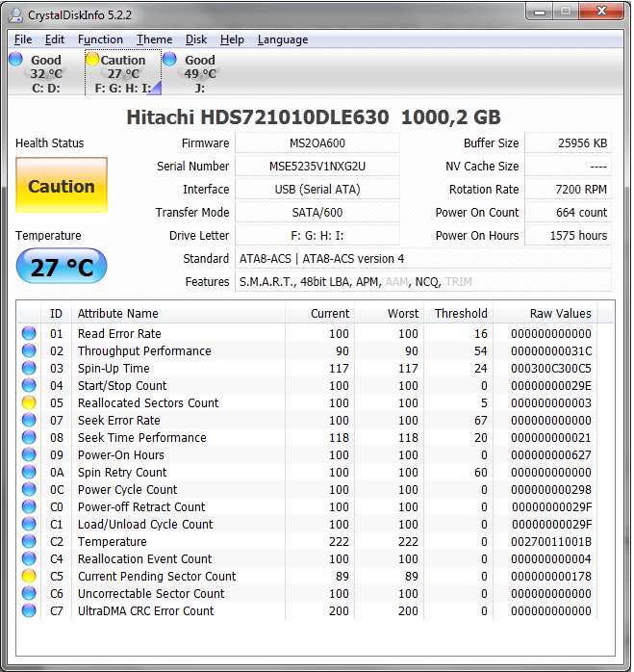Viewport: 634px width, 672px height.
Task: Click the Features field listing S.M.A.R.T.
Action: point(422,281)
